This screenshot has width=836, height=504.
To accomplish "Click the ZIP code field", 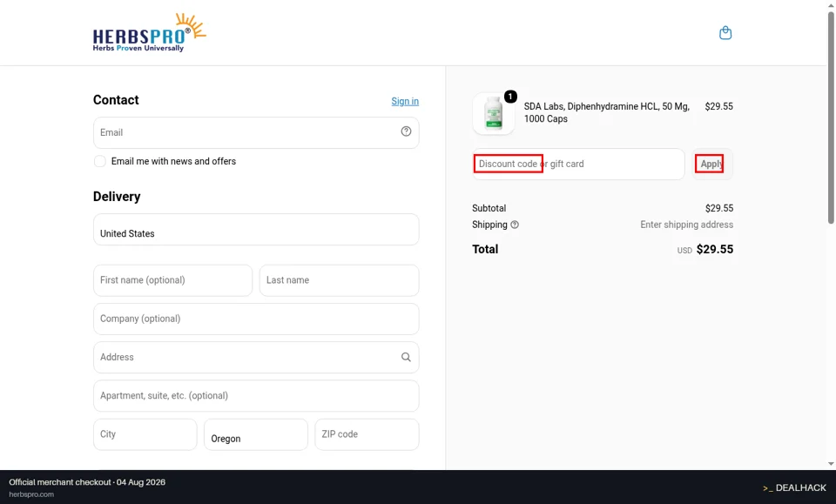I will [x=367, y=434].
